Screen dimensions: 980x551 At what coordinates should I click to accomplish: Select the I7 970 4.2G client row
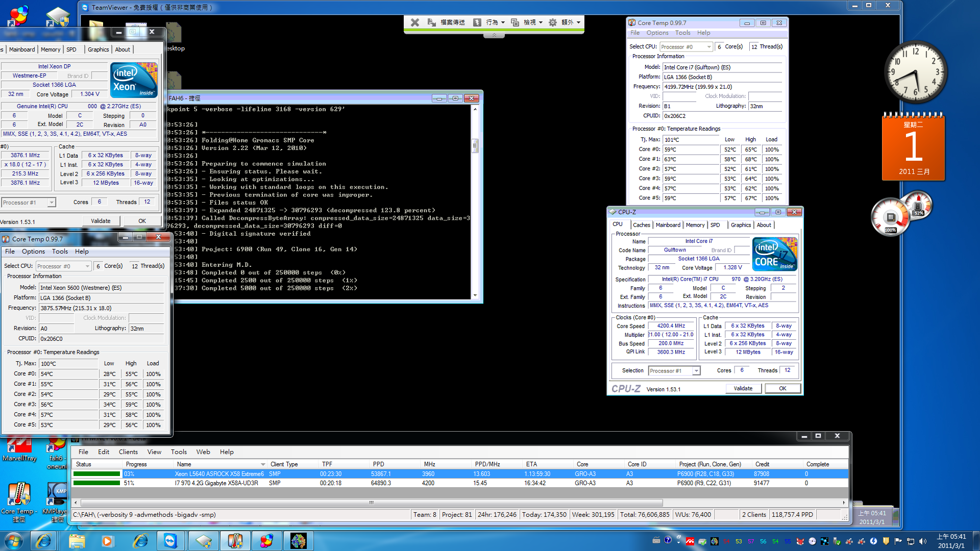pyautogui.click(x=459, y=483)
